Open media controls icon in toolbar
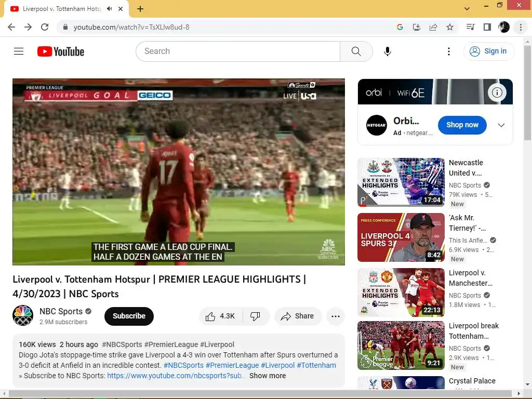Image resolution: width=532 pixels, height=399 pixels. [x=470, y=27]
